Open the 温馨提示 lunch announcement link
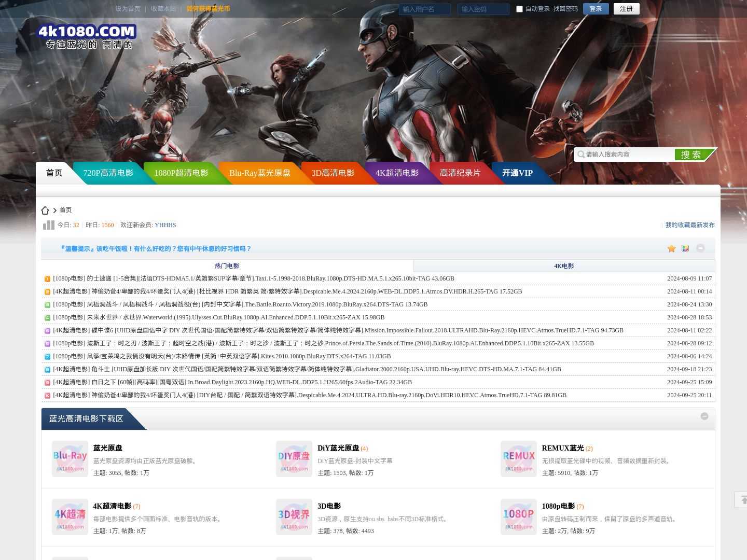This screenshot has width=747, height=560. point(156,249)
